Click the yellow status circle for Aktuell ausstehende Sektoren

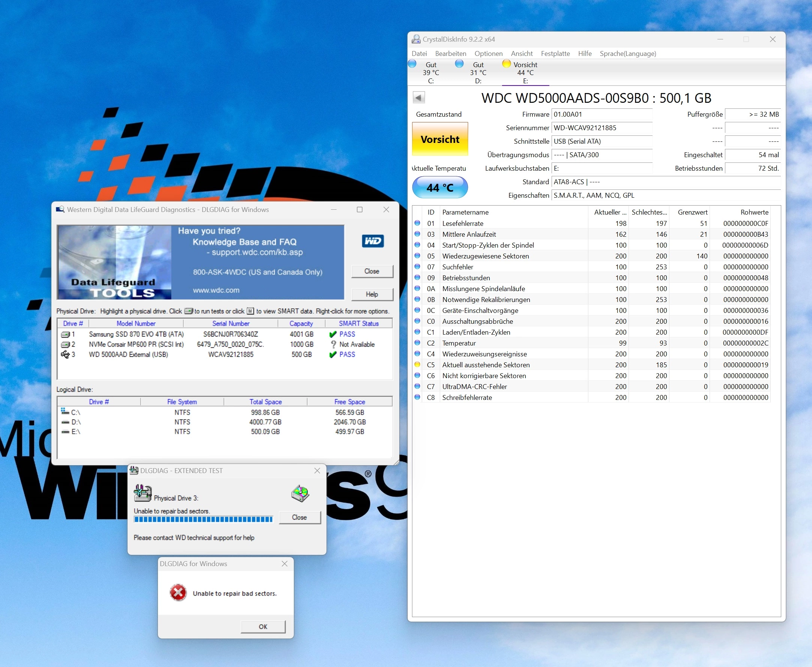point(417,364)
